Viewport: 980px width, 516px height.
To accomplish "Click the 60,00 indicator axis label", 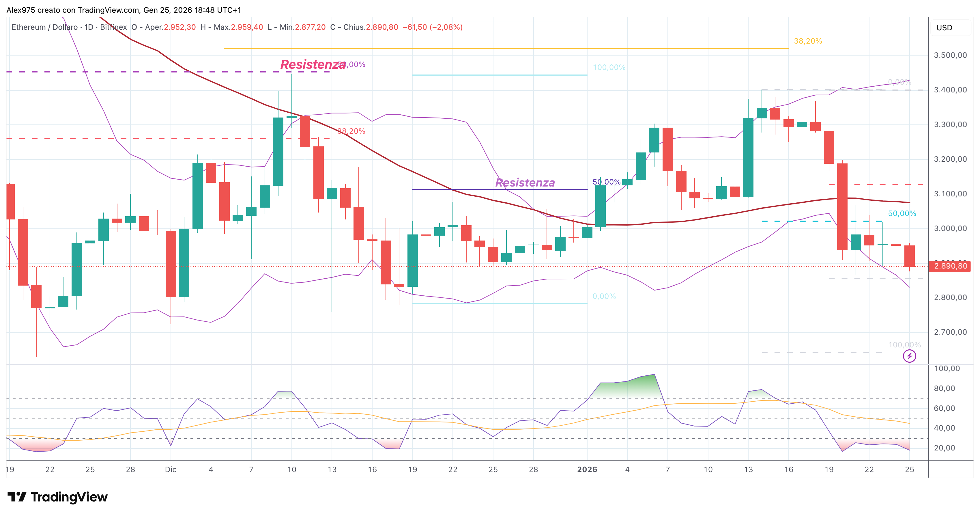I will click(945, 408).
